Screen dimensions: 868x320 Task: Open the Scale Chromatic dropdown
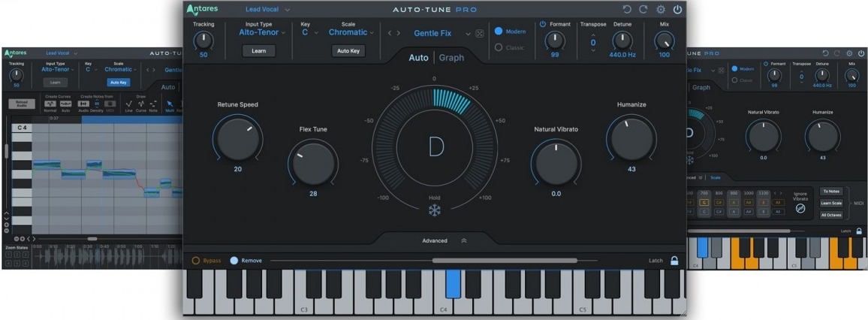[351, 32]
